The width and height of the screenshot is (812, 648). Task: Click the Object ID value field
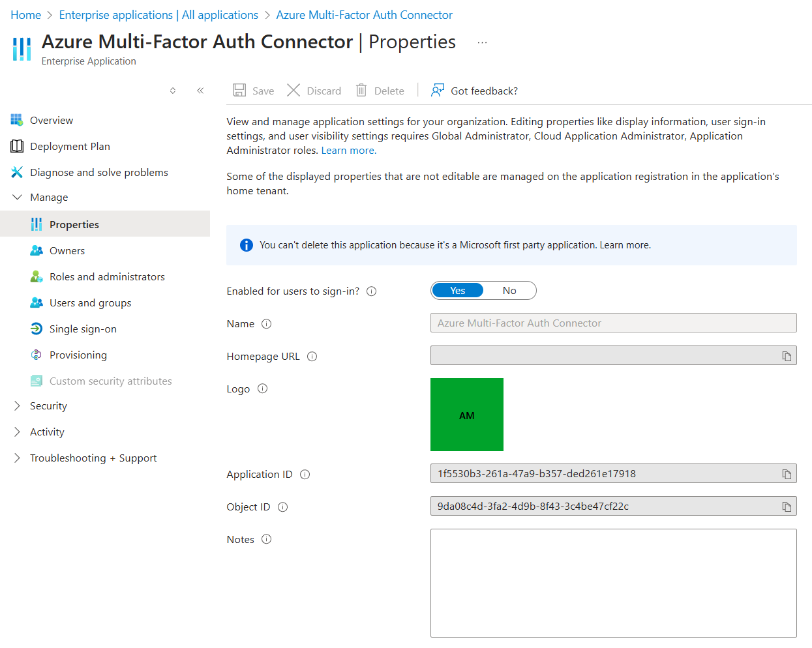614,506
